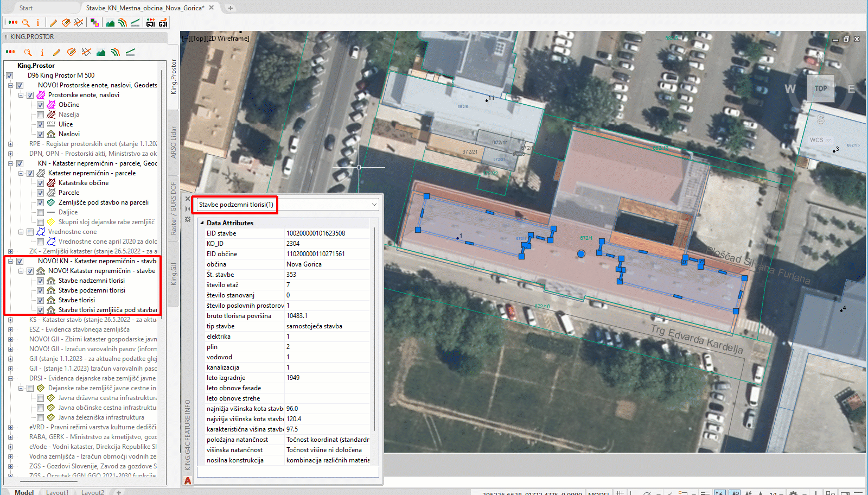Switch to the Layout1 tab
Viewport: 868px width, 495px height.
[x=57, y=492]
